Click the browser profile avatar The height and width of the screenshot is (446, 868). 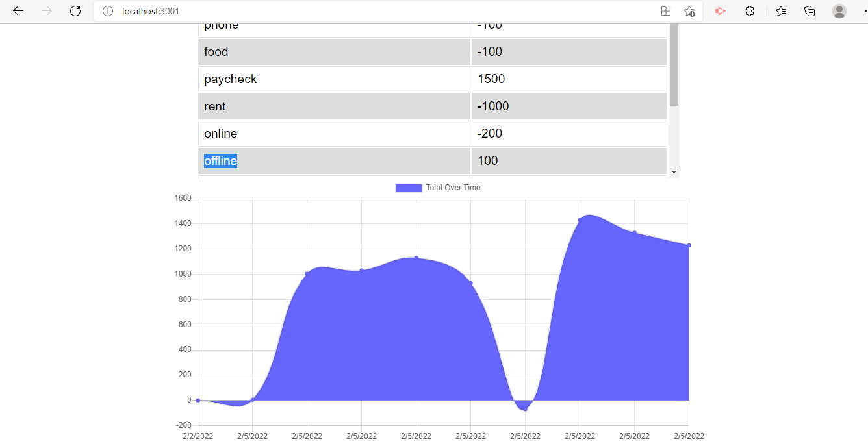[839, 11]
